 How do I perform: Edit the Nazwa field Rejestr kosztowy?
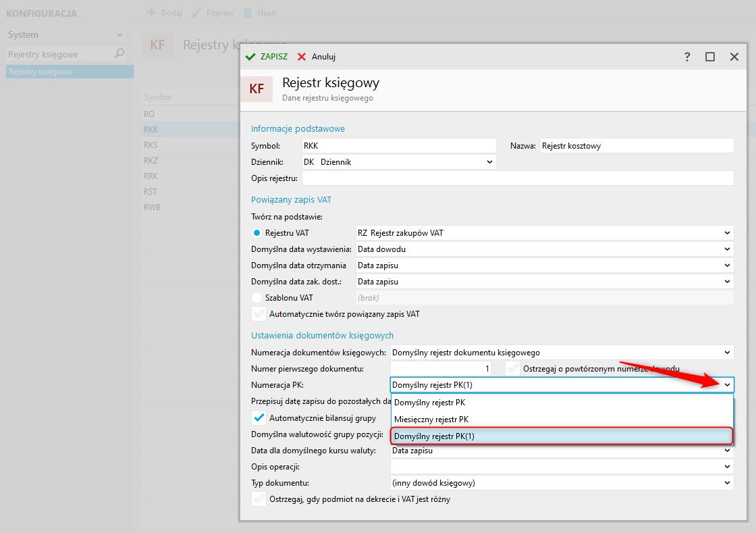coord(637,146)
